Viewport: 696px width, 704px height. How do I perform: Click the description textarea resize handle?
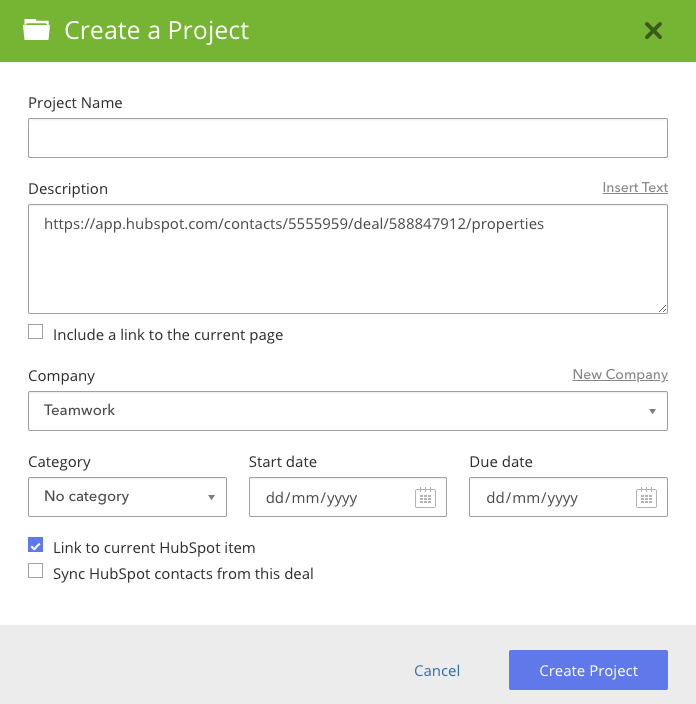[662, 308]
